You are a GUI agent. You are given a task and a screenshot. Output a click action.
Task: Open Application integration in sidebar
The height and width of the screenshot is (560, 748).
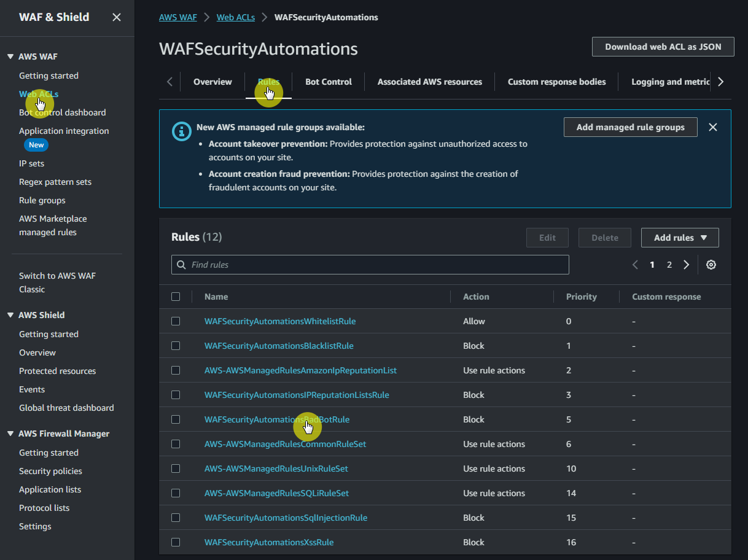click(x=64, y=131)
